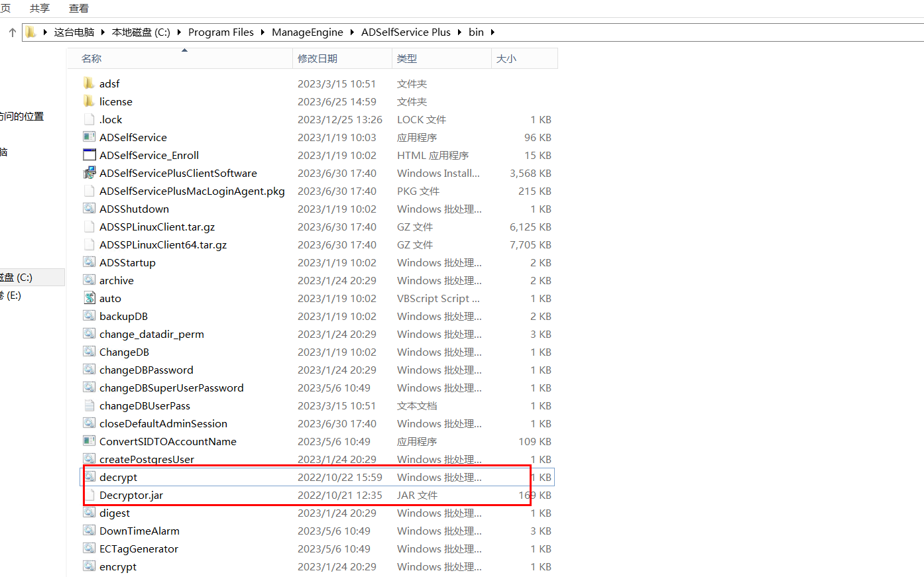Open the 共享 ribbon tab

point(40,8)
